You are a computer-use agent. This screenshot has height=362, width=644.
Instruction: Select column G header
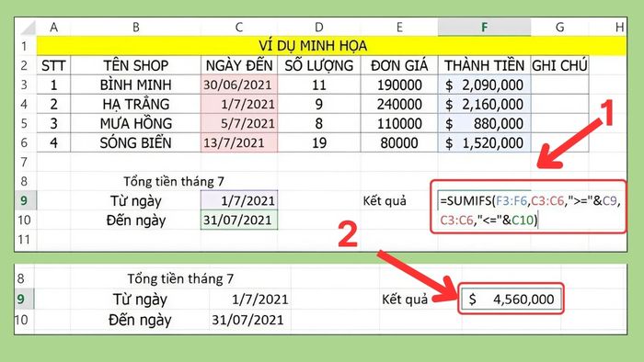(x=559, y=27)
